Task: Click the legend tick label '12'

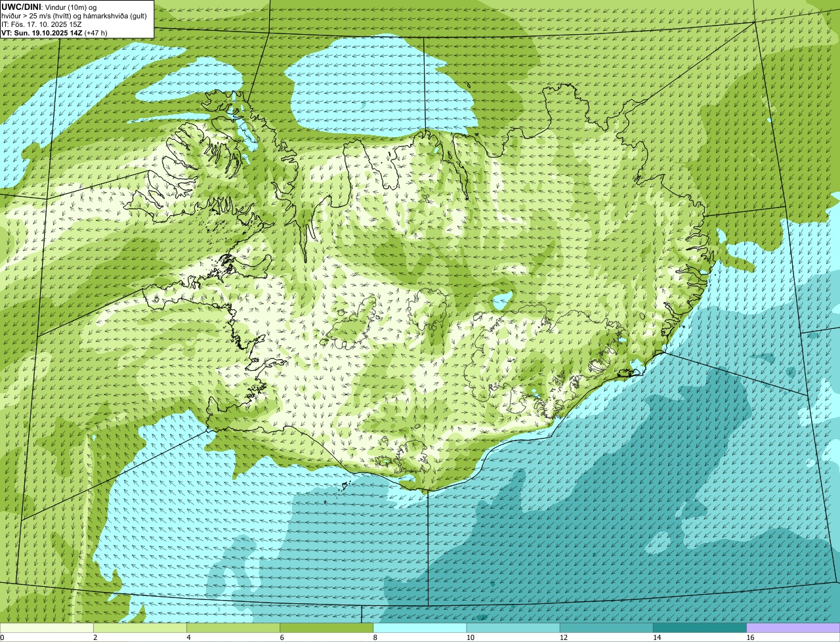Action: click(564, 637)
